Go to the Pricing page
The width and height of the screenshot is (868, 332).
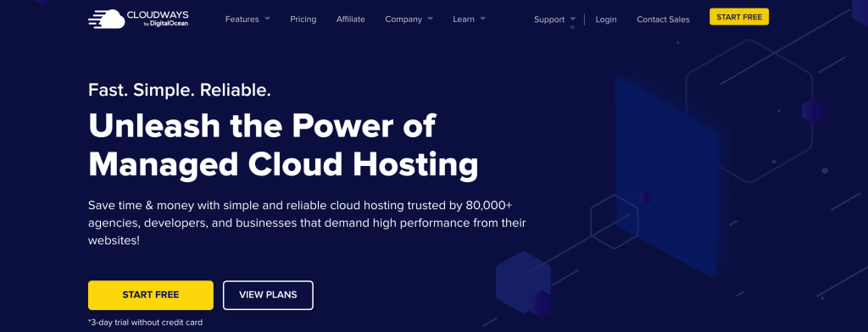pos(303,19)
